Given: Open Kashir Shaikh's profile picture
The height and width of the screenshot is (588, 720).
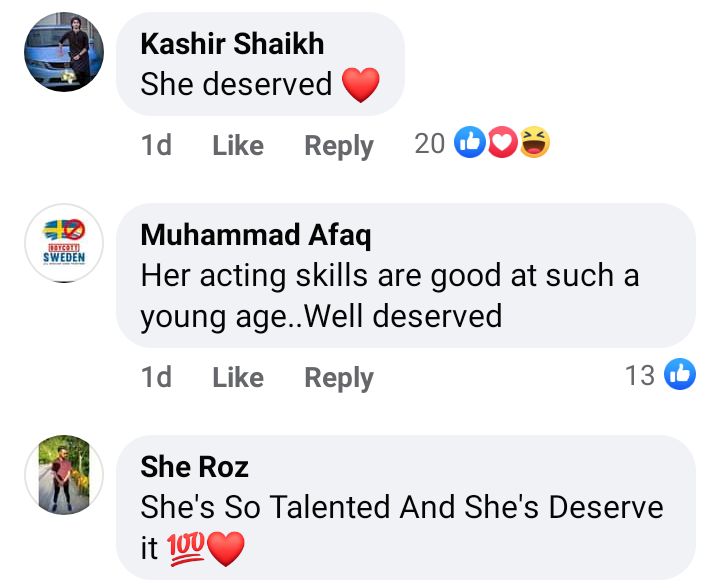Looking at the screenshot, I should point(64,52).
